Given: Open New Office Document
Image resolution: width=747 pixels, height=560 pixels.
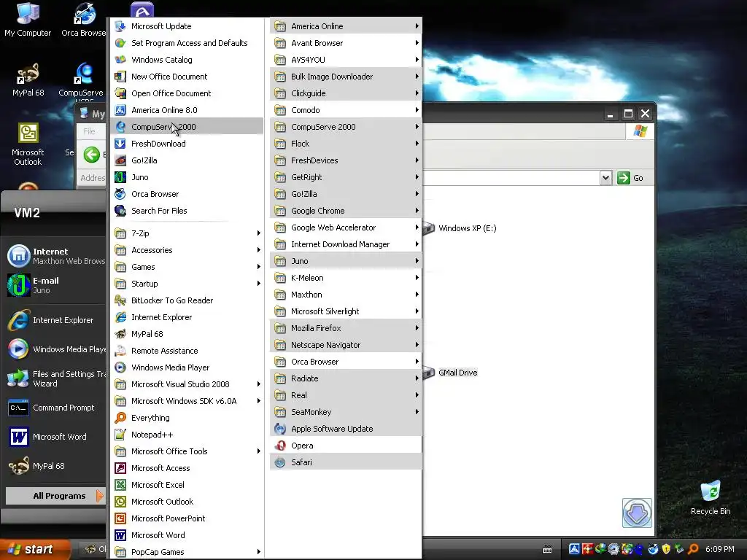Looking at the screenshot, I should (187, 76).
